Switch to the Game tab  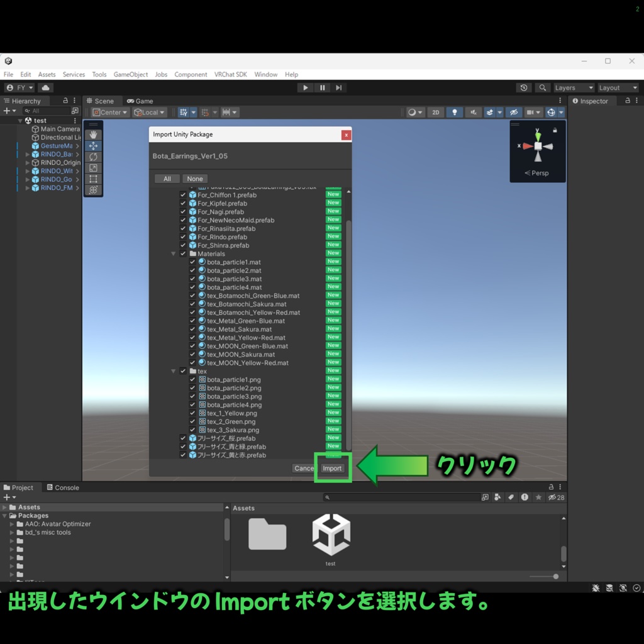coord(140,101)
